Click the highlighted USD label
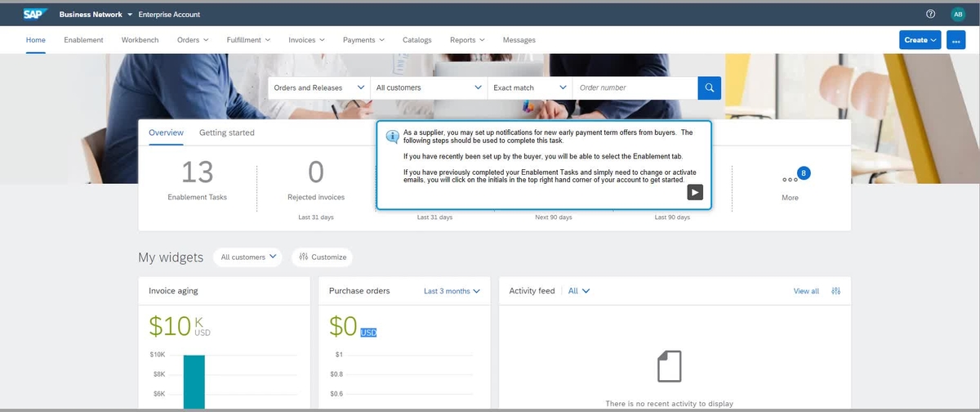Viewport: 980px width, 412px height. tap(368, 333)
